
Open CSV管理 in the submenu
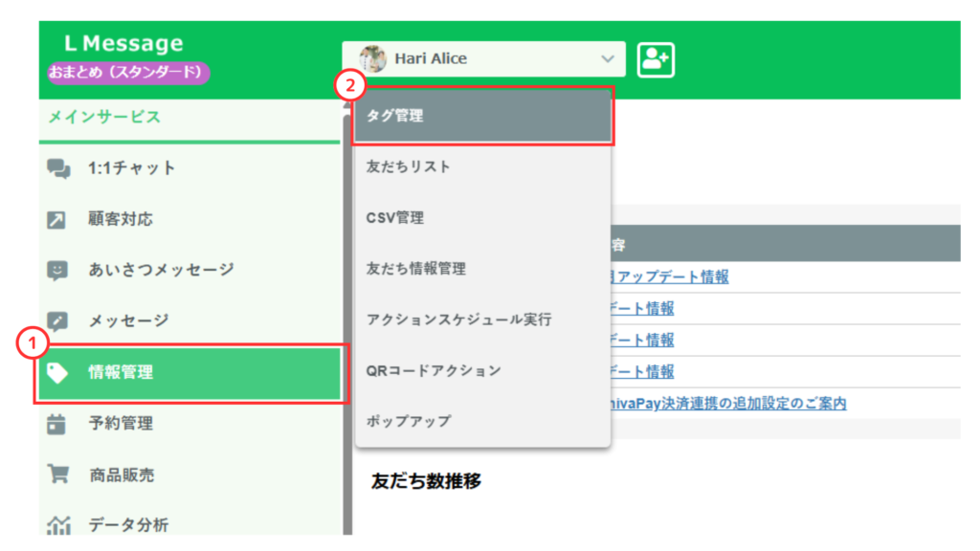[395, 218]
